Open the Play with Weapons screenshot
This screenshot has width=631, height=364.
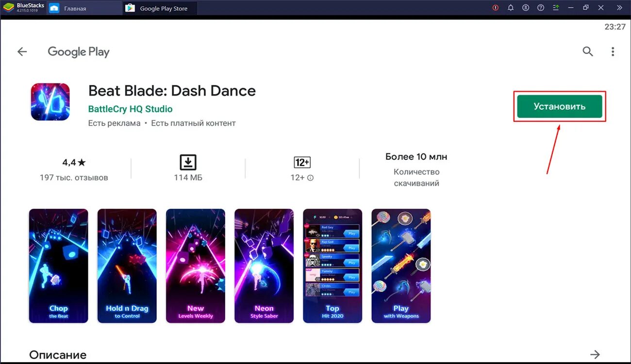click(401, 266)
